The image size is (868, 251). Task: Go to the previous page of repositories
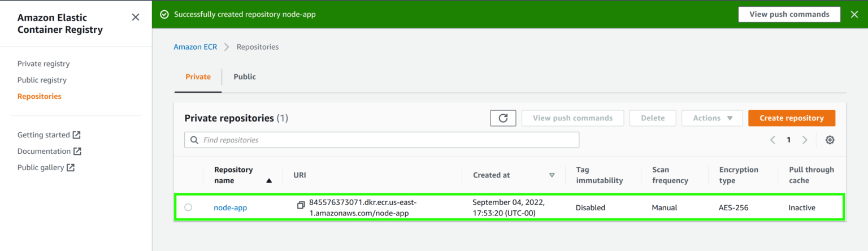click(772, 140)
